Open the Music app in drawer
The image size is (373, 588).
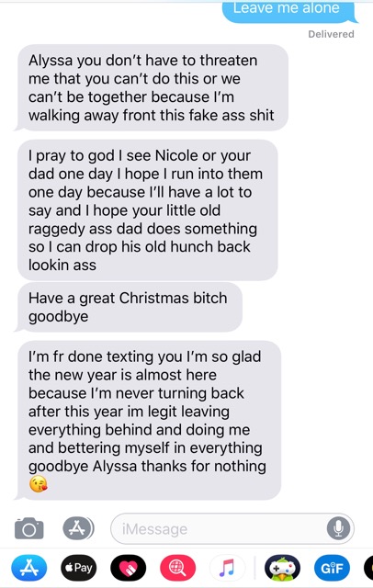tap(227, 568)
